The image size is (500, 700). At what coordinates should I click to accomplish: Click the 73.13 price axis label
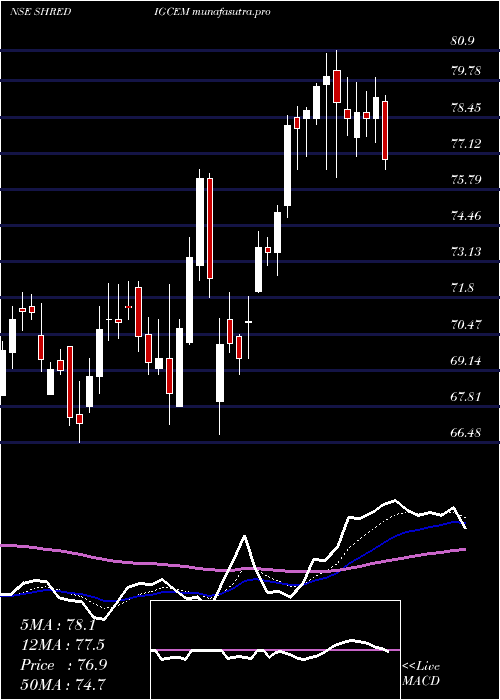[x=466, y=252]
